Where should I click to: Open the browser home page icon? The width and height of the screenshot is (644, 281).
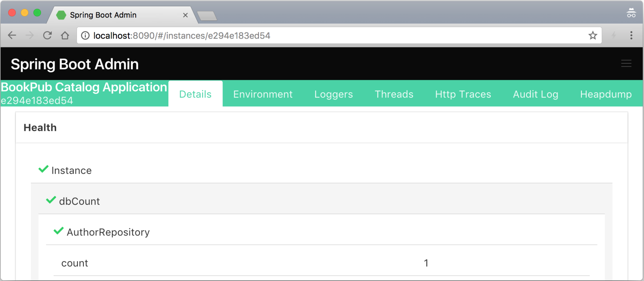point(65,35)
